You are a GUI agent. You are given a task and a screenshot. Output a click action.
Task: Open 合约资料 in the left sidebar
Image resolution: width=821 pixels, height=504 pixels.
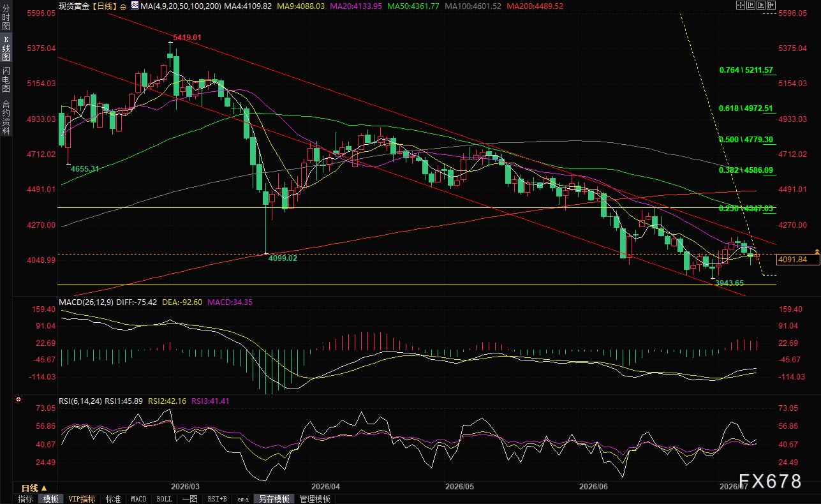coord(6,116)
